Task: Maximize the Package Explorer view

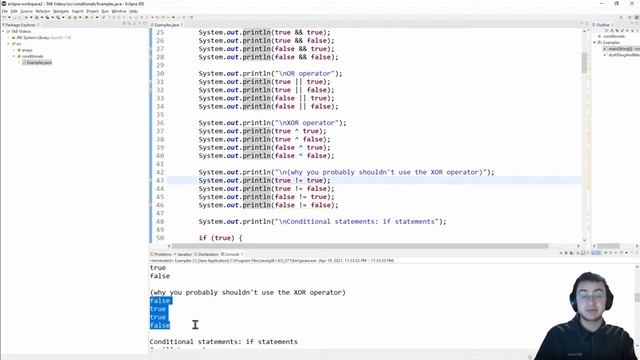Action: pyautogui.click(x=145, y=24)
